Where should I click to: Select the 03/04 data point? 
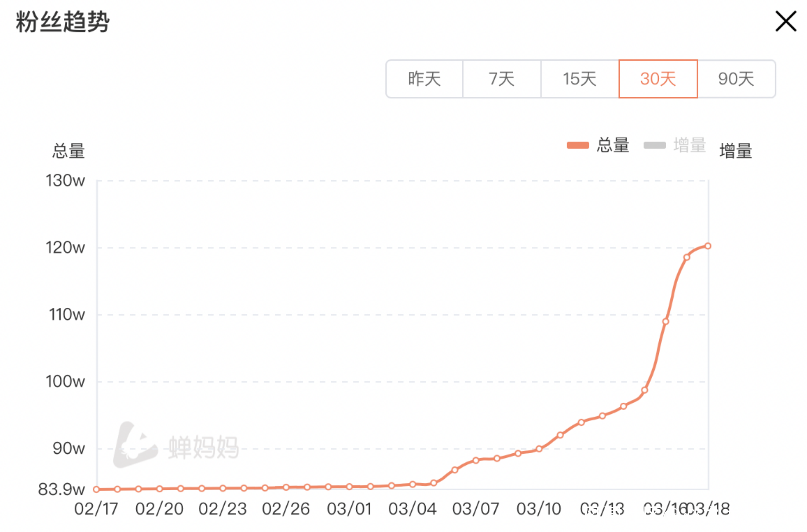point(413,484)
